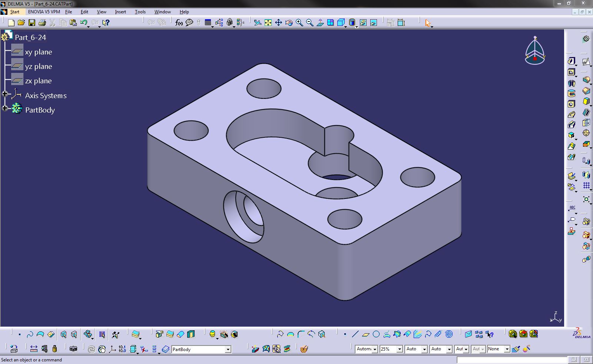Undo the last action with the Undo icon
This screenshot has width=593, height=364.
[x=84, y=23]
